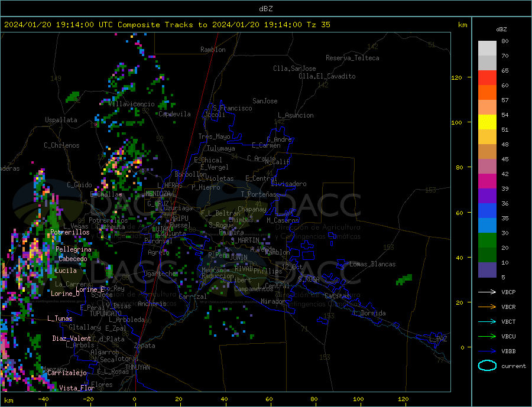The width and height of the screenshot is (532, 407).
Task: Select the slate purple swatch between 10 and 5
Action: tap(487, 270)
